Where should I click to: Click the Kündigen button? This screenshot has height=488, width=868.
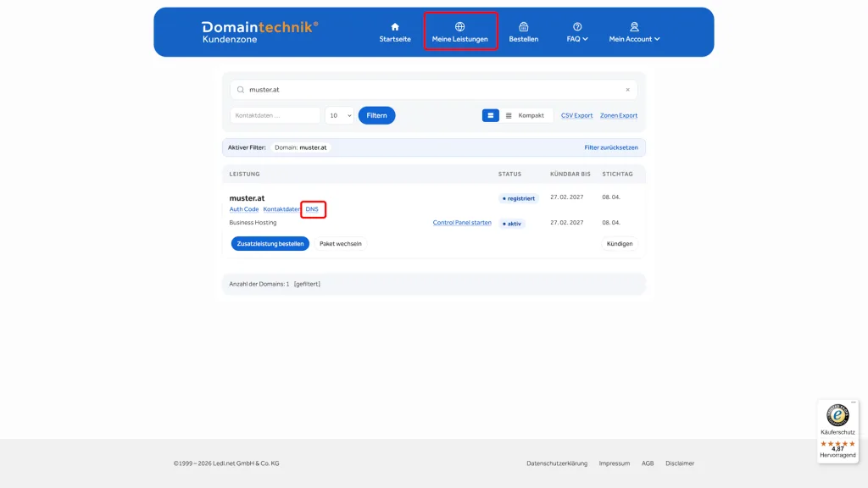(619, 244)
